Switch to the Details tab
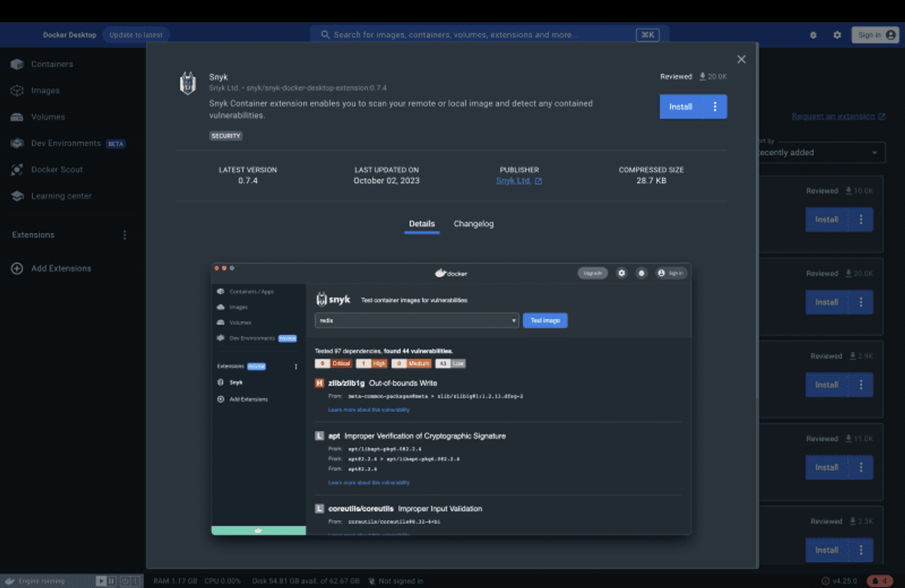 422,224
